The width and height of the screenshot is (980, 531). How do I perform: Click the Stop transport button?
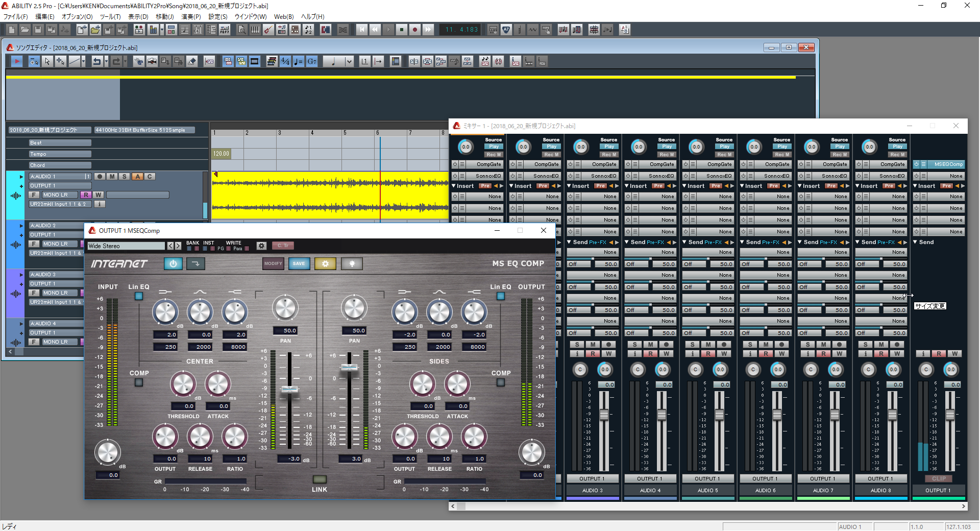pos(401,30)
